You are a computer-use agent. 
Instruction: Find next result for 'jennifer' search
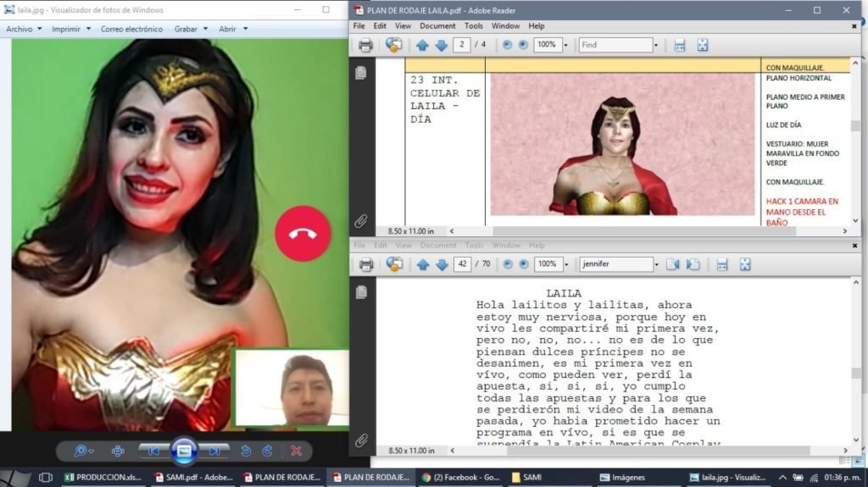(692, 264)
